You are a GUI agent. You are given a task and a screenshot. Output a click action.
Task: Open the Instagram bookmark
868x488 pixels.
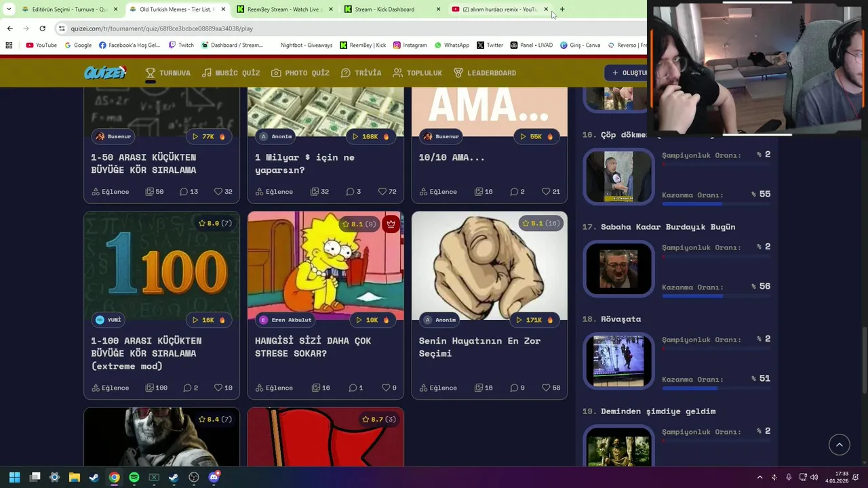410,45
